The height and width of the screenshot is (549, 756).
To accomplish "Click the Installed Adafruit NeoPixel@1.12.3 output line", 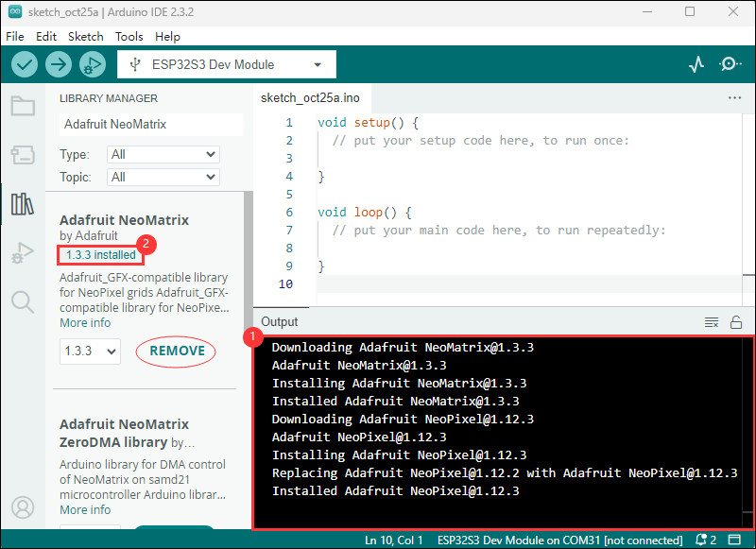I will tap(395, 491).
